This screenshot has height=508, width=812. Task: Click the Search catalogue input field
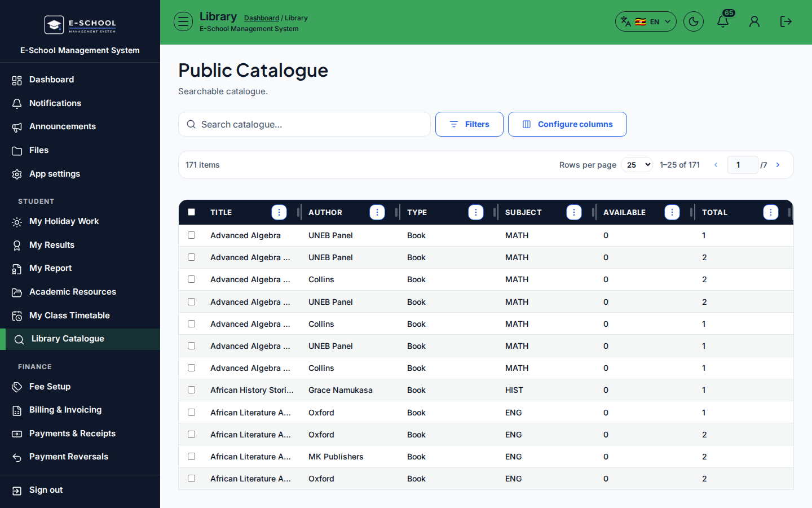(304, 124)
